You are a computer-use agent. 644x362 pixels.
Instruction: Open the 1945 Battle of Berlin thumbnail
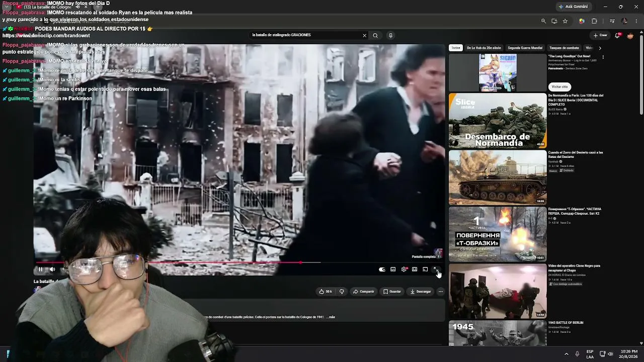[498, 333]
